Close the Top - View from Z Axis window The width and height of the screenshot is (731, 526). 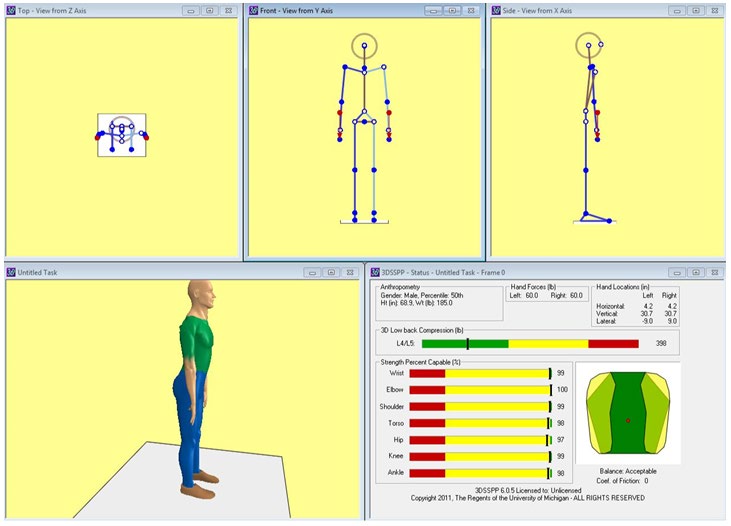(x=228, y=10)
